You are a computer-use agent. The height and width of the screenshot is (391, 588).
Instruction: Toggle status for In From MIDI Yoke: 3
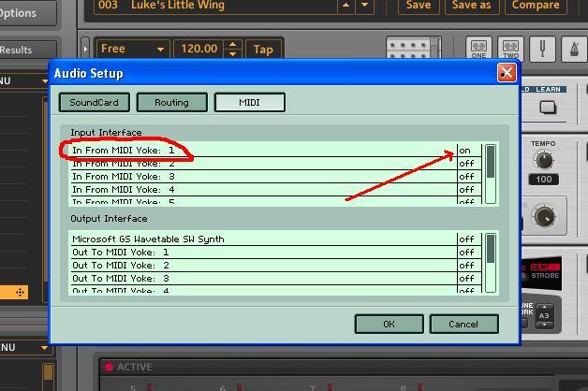point(469,177)
